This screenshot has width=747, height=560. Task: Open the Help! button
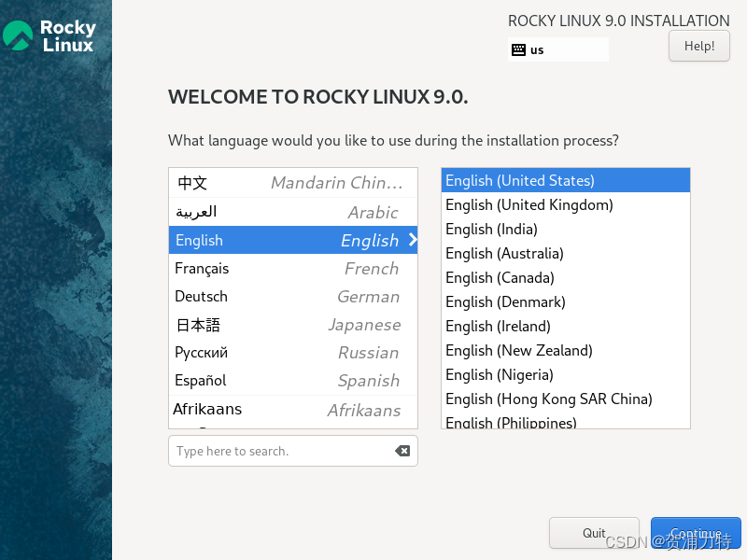tap(698, 46)
